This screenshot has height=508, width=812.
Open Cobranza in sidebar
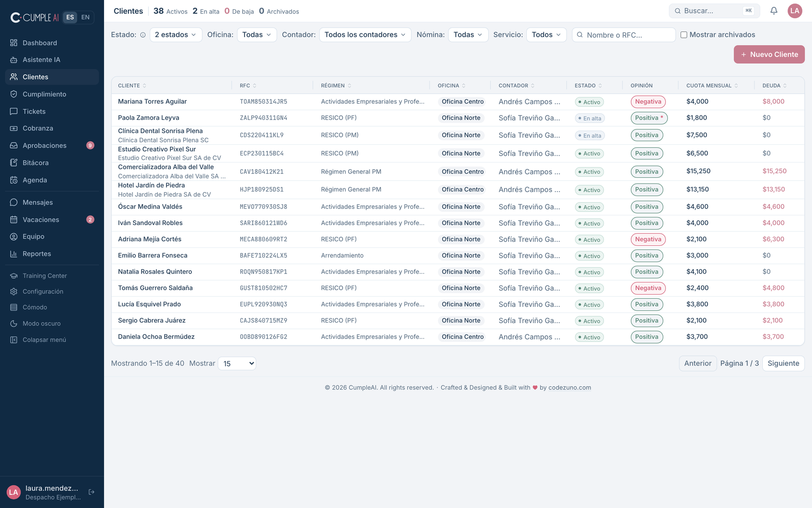pyautogui.click(x=52, y=129)
